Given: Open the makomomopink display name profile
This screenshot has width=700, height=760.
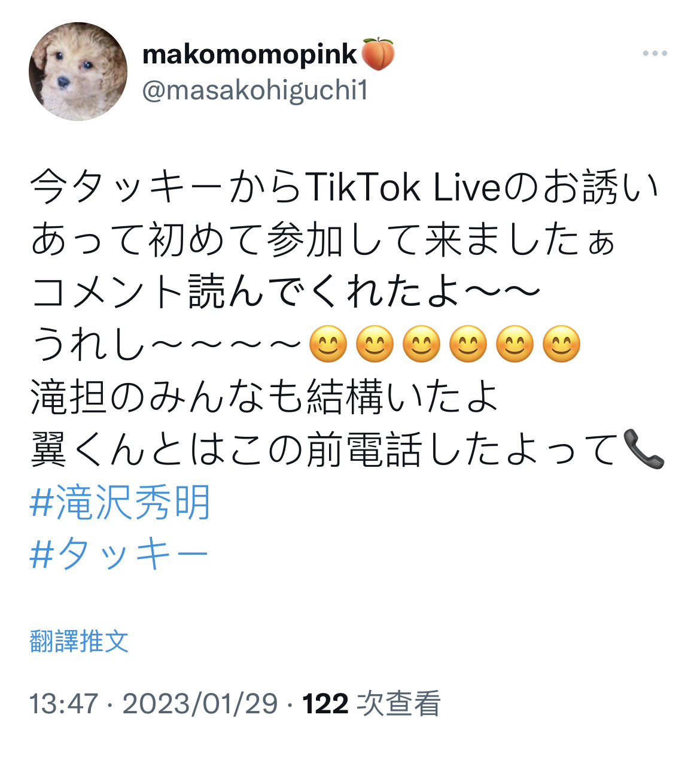Looking at the screenshot, I should click(249, 54).
